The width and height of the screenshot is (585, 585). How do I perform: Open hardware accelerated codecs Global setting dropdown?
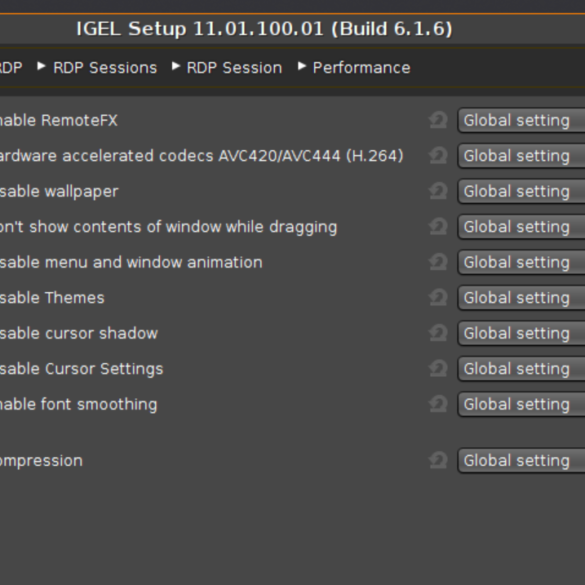[521, 156]
